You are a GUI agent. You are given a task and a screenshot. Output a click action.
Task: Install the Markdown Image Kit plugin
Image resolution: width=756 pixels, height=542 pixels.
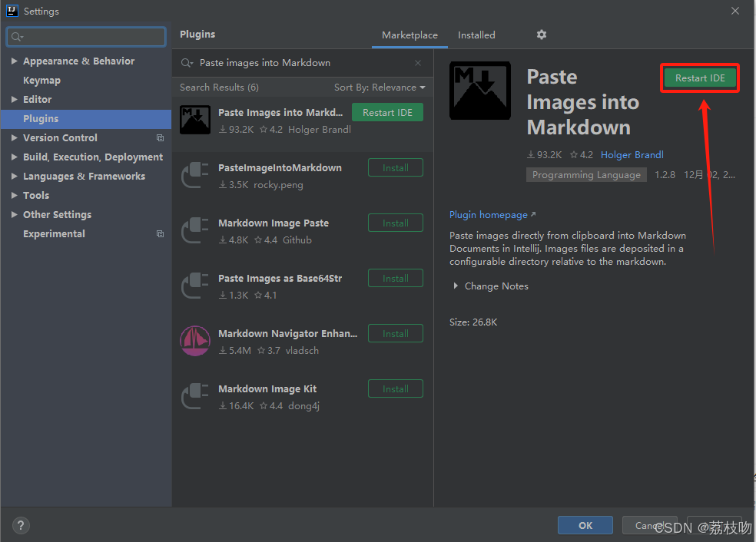(396, 388)
